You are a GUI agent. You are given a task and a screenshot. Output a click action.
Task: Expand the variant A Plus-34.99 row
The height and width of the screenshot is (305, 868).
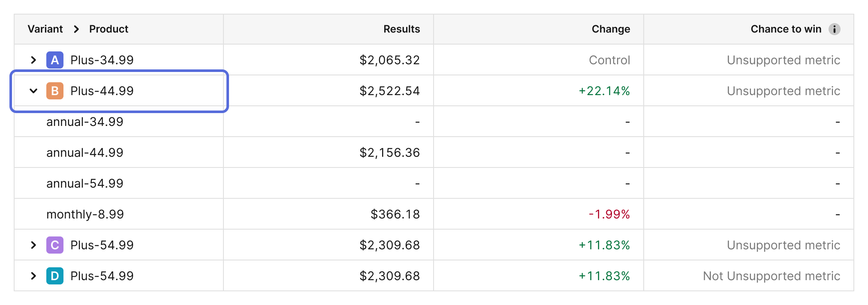pyautogui.click(x=33, y=60)
